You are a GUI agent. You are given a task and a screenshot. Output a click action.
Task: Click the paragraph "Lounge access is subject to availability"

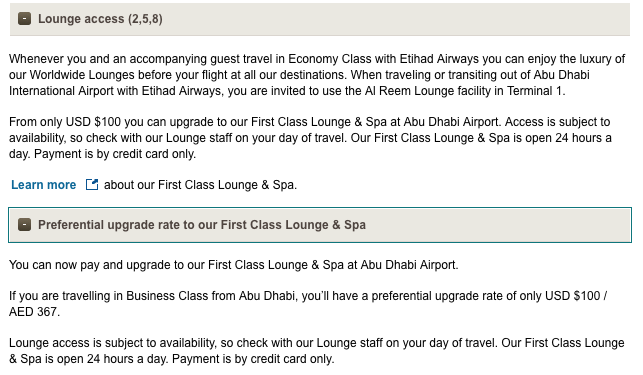pyautogui.click(x=317, y=351)
